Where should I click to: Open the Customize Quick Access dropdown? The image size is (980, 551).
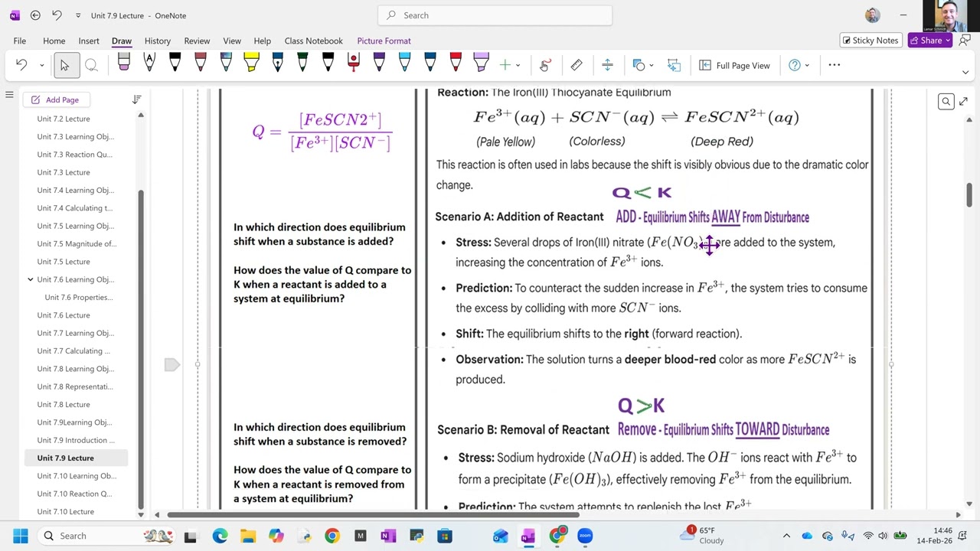coord(78,15)
